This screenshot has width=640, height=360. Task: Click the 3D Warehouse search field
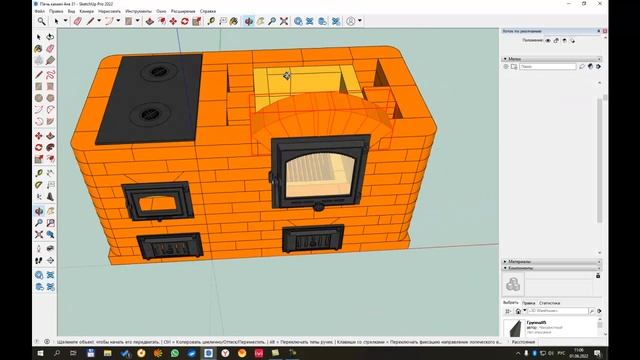tap(558, 311)
